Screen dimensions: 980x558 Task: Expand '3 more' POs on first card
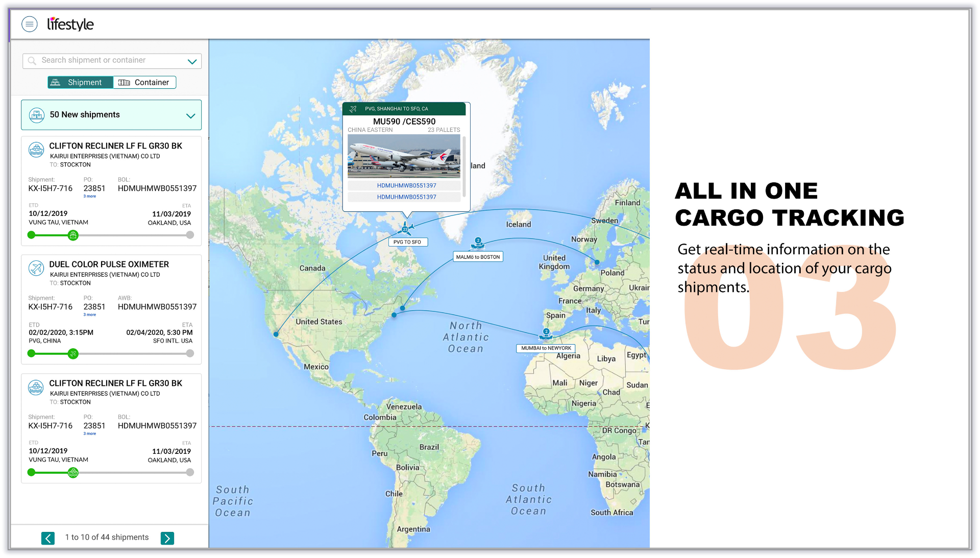coord(90,196)
